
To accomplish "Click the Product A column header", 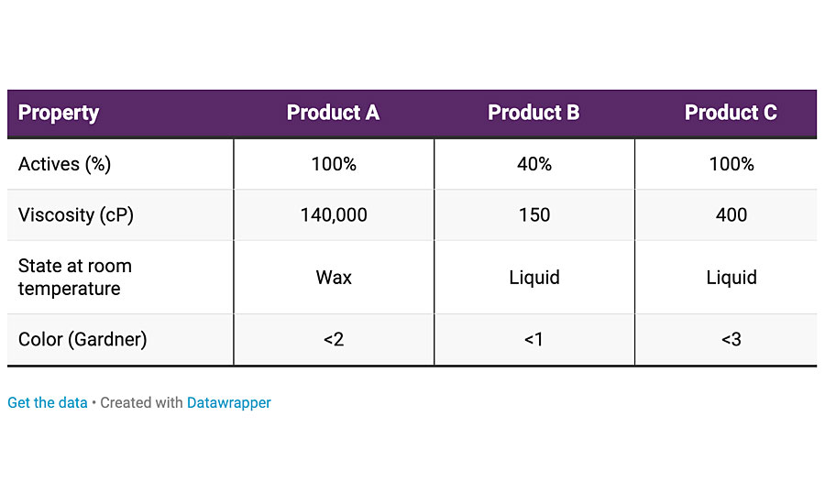I will (333, 113).
